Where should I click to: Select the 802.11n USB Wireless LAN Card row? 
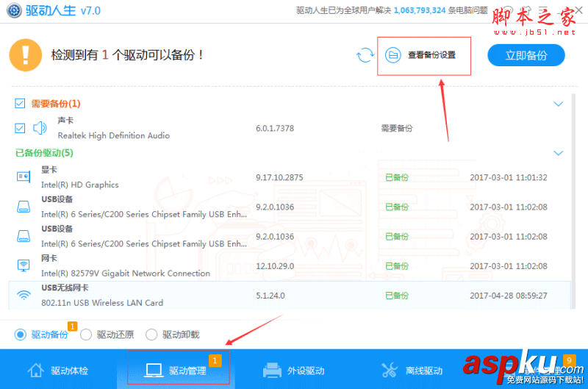[x=290, y=295]
